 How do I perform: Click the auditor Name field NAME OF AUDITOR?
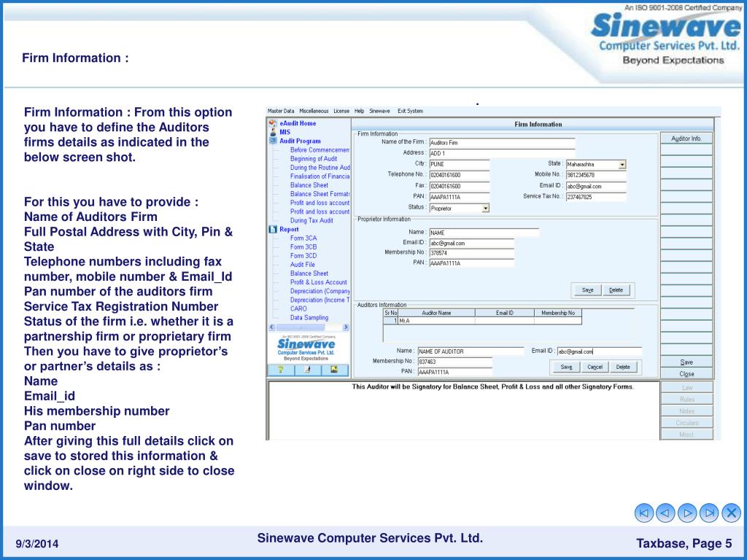click(x=471, y=351)
